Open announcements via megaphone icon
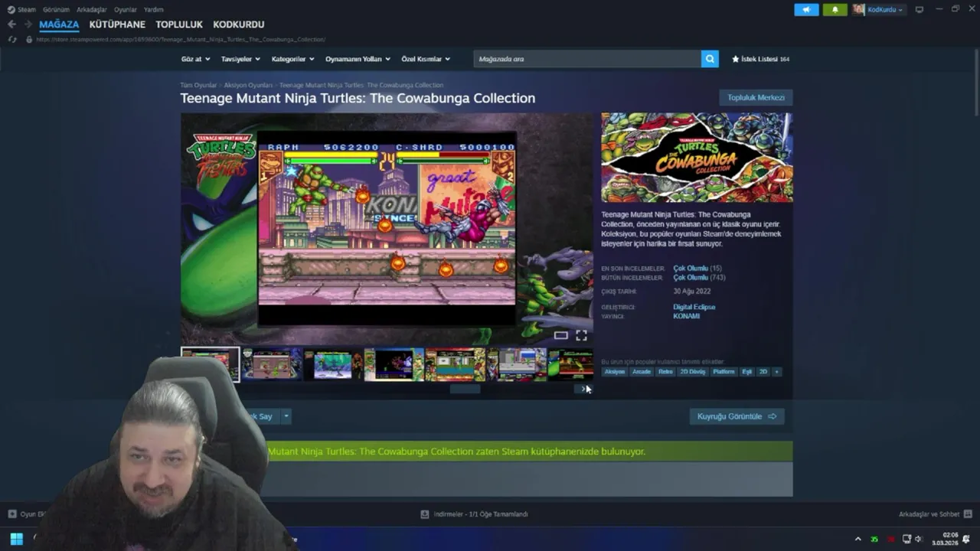Viewport: 980px width, 551px height. pos(806,9)
